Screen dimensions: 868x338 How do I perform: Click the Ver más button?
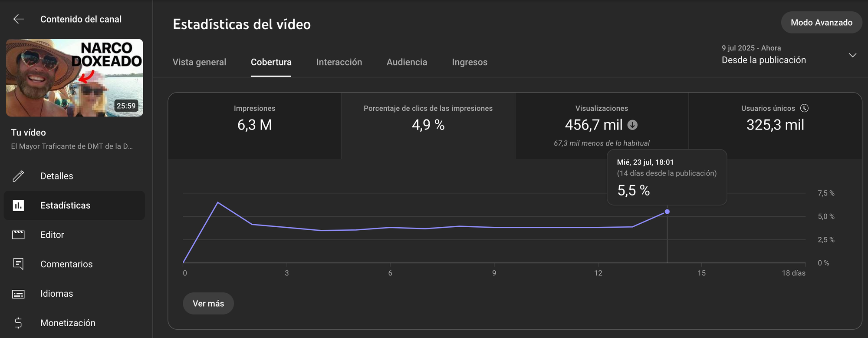coord(208,304)
